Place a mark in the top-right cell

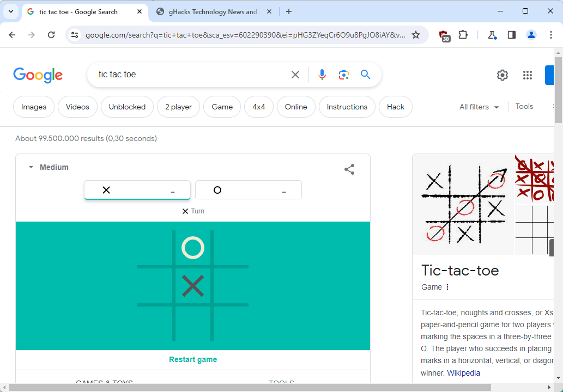[231, 248]
